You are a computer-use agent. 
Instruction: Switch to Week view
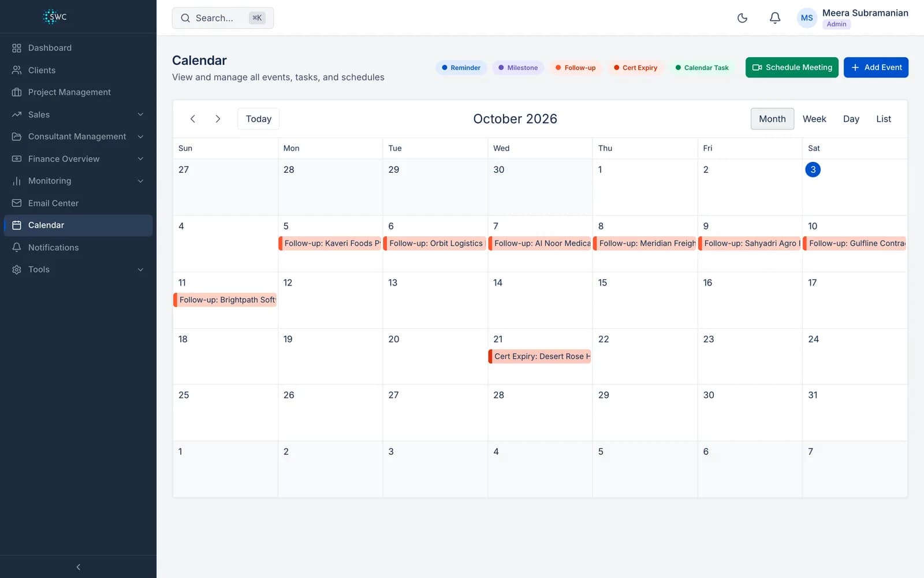814,118
